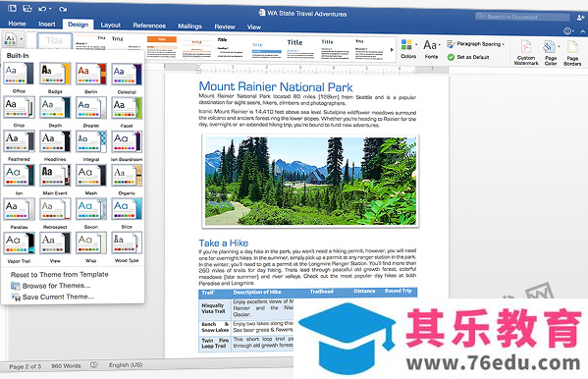The image size is (588, 379).
Task: Select the Office theme thumbnail
Action: click(19, 74)
